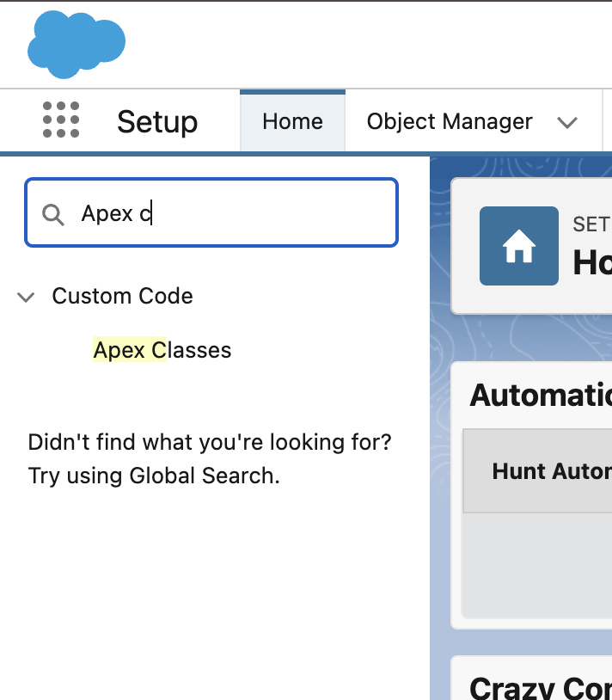Collapse the Custom Code section
The width and height of the screenshot is (612, 700).
(x=26, y=297)
